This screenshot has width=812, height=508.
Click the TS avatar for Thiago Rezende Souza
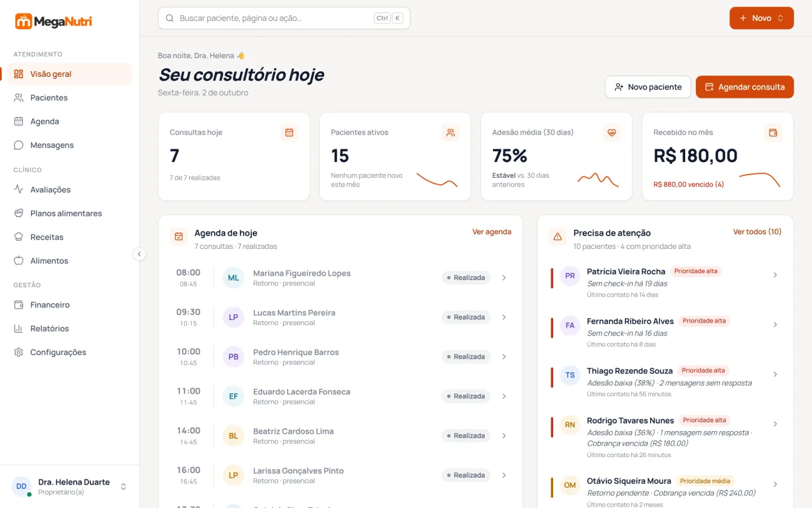[570, 375]
